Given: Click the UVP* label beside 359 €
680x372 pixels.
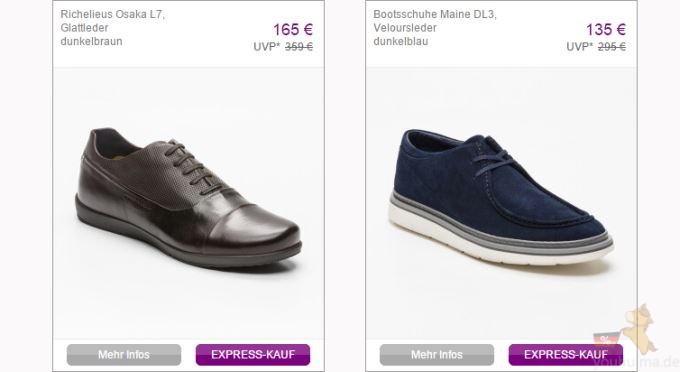Looking at the screenshot, I should (x=267, y=46).
